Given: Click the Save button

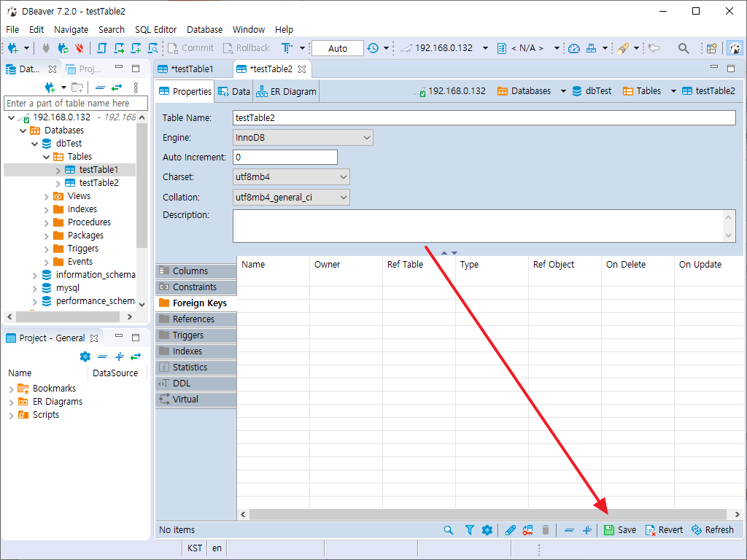Looking at the screenshot, I should coord(620,530).
